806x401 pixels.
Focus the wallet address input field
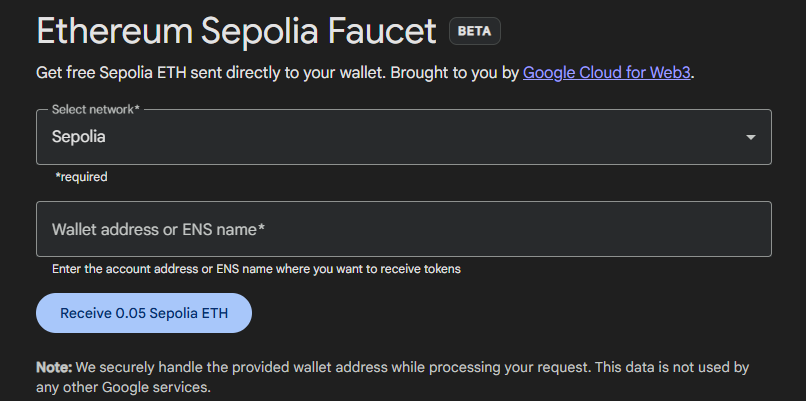(x=403, y=229)
